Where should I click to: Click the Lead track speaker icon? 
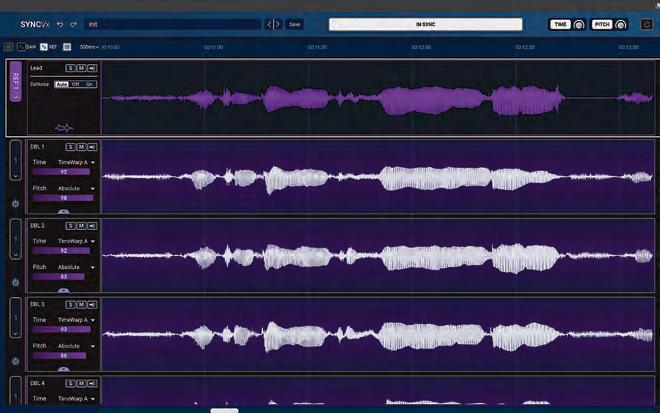pyautogui.click(x=92, y=68)
